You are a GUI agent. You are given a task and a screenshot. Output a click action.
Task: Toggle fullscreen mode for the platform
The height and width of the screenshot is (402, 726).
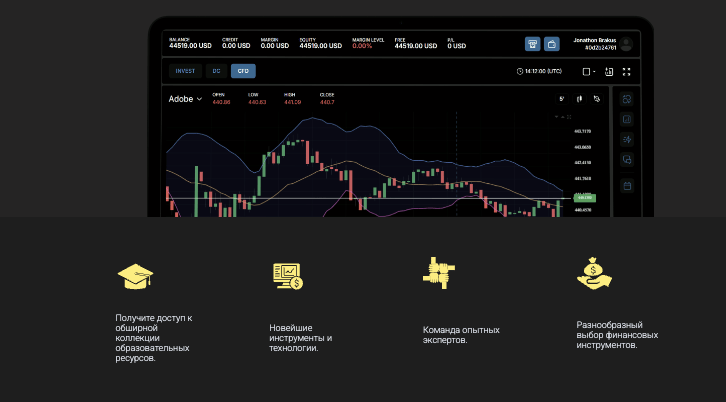click(x=627, y=71)
